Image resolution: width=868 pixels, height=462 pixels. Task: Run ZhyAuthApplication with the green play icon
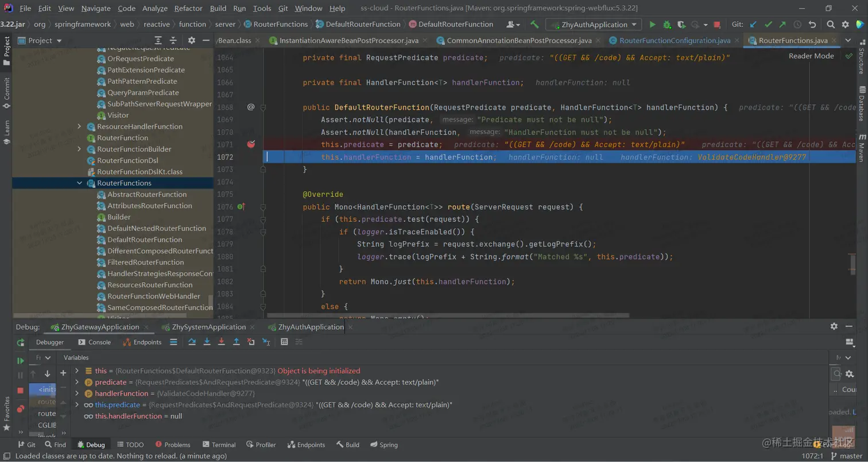[x=652, y=25]
